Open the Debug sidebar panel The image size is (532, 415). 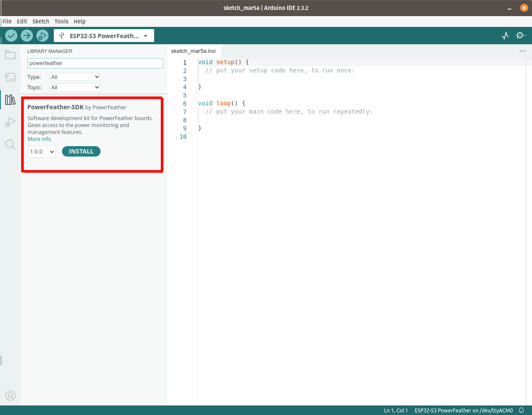10,122
